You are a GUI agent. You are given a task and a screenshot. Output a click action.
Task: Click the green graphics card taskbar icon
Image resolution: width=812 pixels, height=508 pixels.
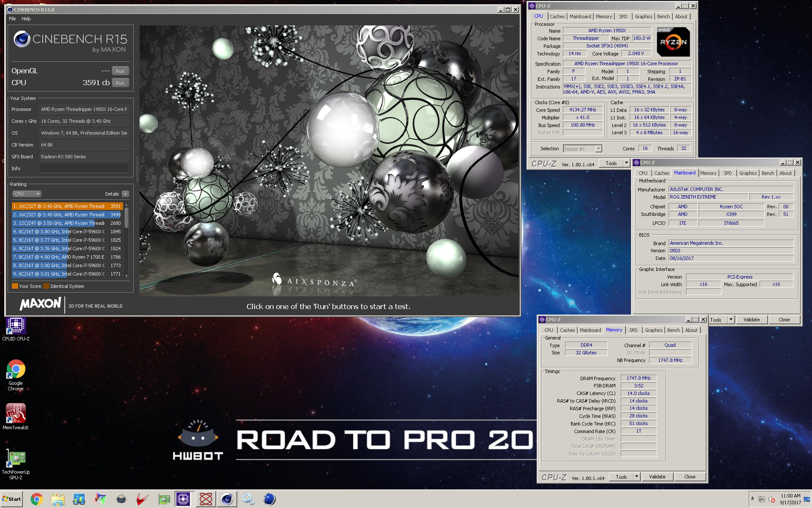164,500
